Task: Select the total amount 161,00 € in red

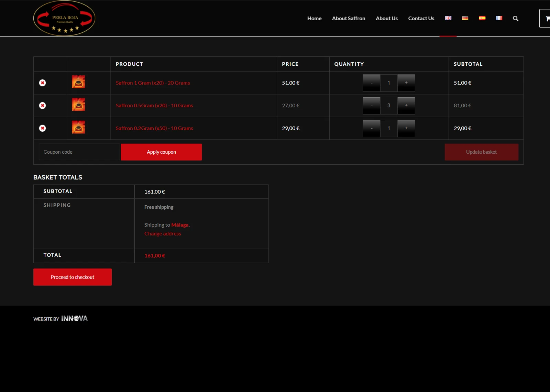Action: coord(155,256)
